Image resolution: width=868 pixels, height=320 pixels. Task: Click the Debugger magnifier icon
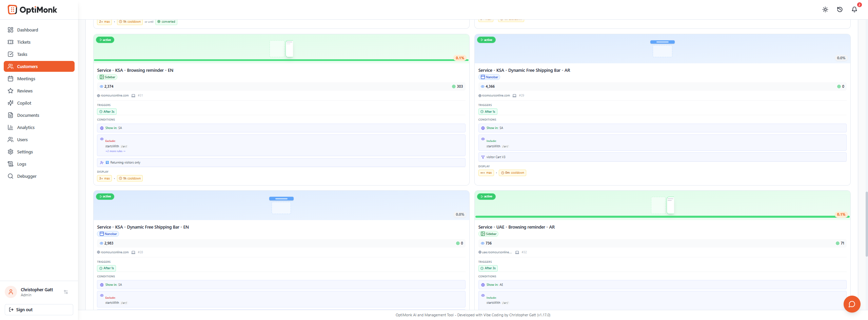(x=11, y=176)
